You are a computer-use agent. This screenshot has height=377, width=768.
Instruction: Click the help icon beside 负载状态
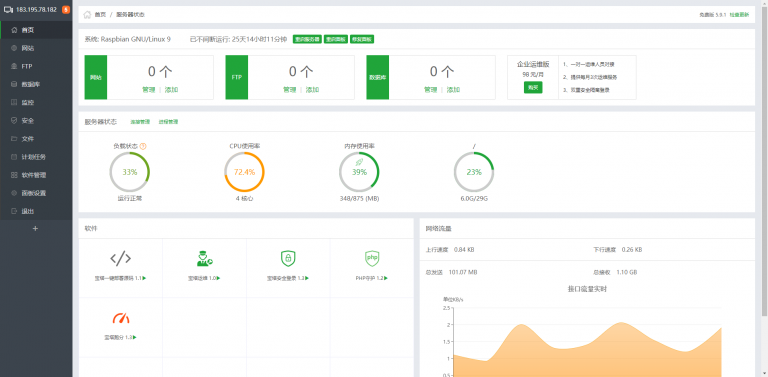click(x=143, y=146)
